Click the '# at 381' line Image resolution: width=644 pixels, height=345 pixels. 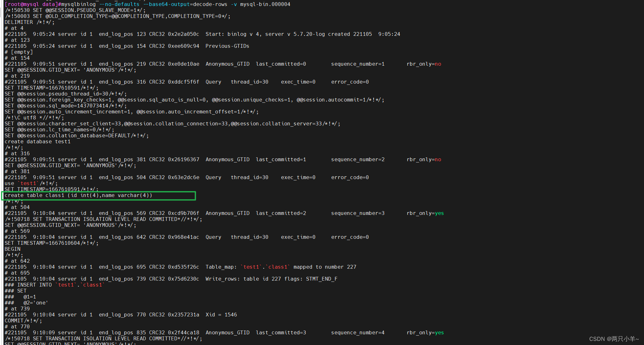[x=17, y=171]
